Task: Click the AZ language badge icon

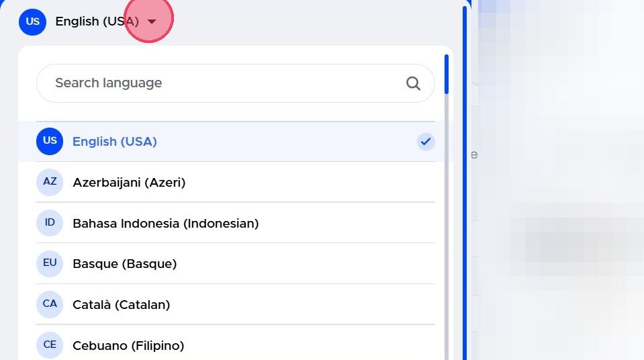Action: pos(50,182)
